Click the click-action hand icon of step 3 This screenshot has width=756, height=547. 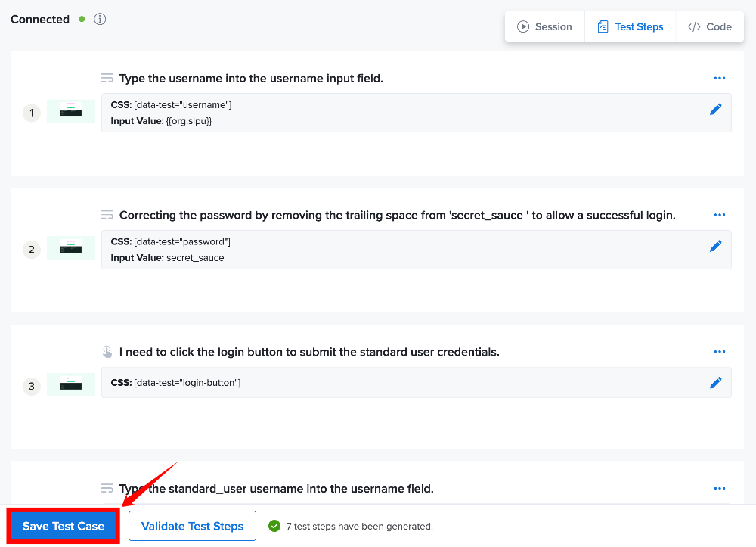pos(107,352)
